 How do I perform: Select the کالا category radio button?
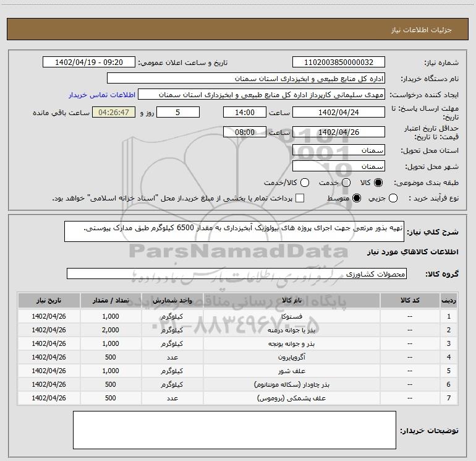(378, 183)
